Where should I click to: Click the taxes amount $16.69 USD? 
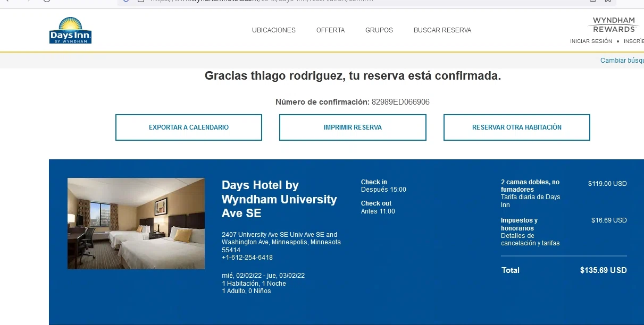click(x=609, y=220)
